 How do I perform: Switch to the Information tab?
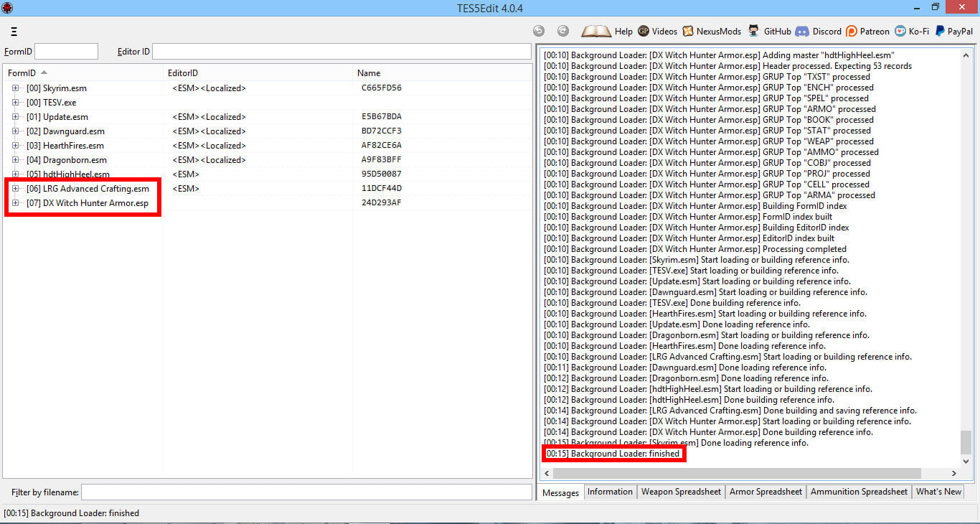610,492
